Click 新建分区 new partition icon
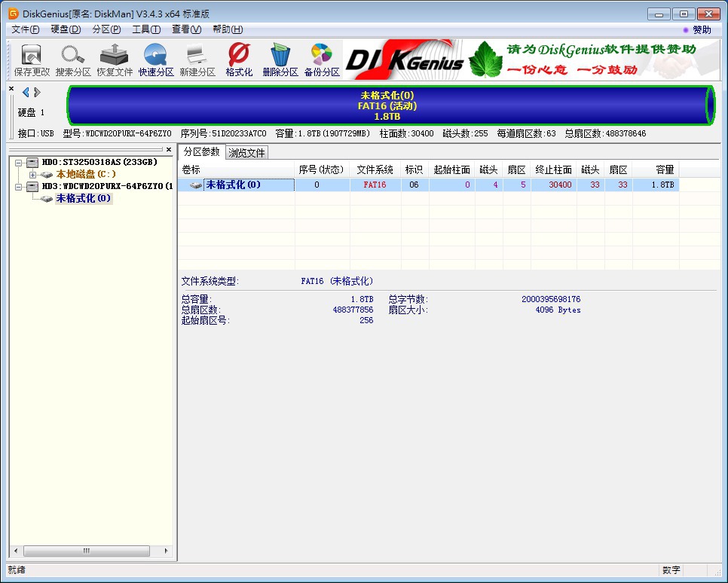The width and height of the screenshot is (728, 583). point(197,60)
